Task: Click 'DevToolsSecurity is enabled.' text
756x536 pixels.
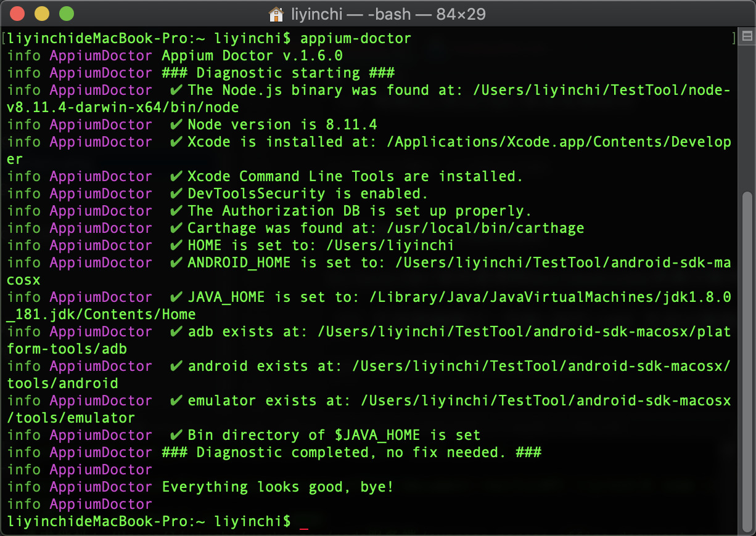Action: click(x=308, y=193)
